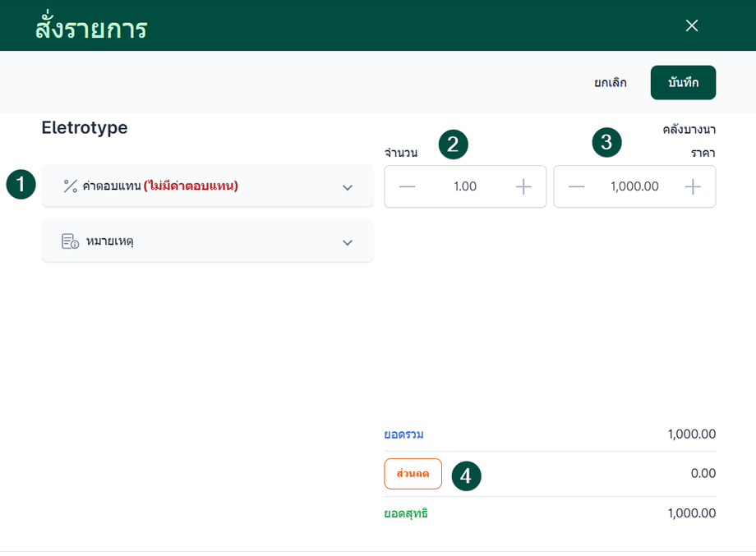Decrease quantity with minus under จำนวน
756x556 pixels.
click(x=407, y=186)
